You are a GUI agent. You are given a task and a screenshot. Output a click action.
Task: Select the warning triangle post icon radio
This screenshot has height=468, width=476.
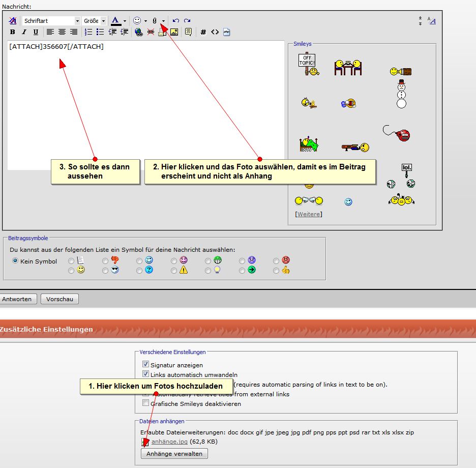tap(173, 270)
